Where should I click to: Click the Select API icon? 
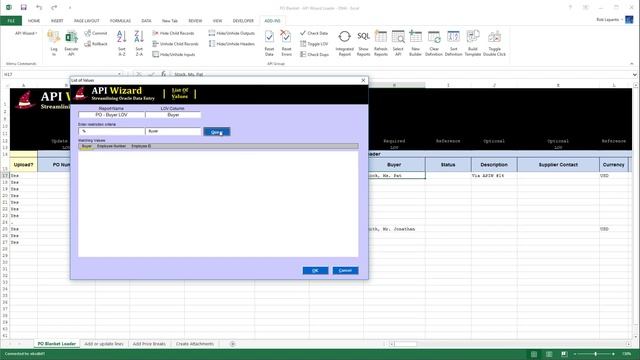pos(398,43)
